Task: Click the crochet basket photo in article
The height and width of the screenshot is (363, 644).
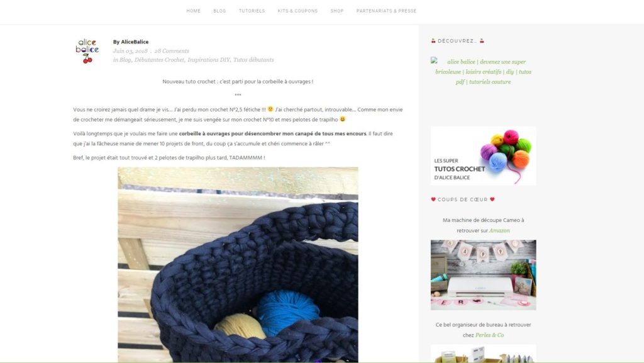Action: point(238,264)
